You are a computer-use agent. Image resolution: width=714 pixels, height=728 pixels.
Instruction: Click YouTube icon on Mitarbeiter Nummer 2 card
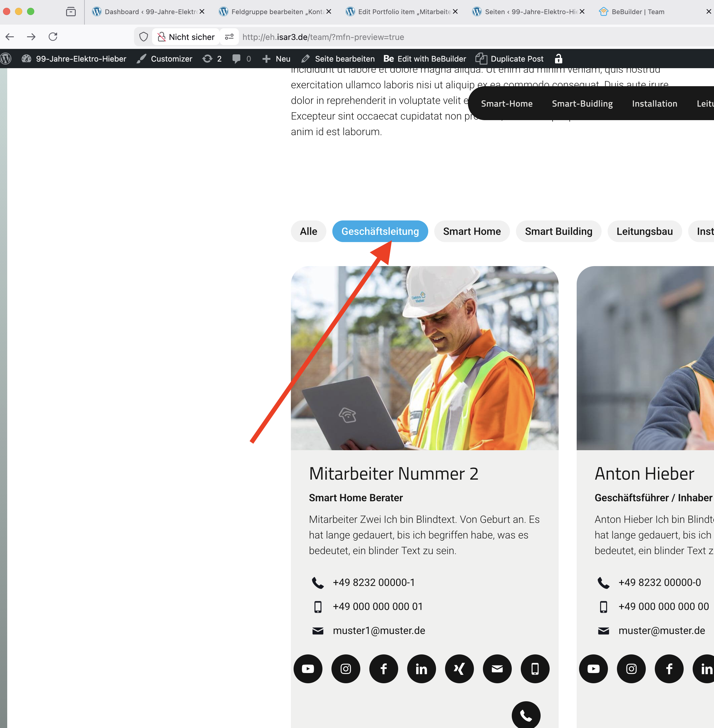(308, 669)
